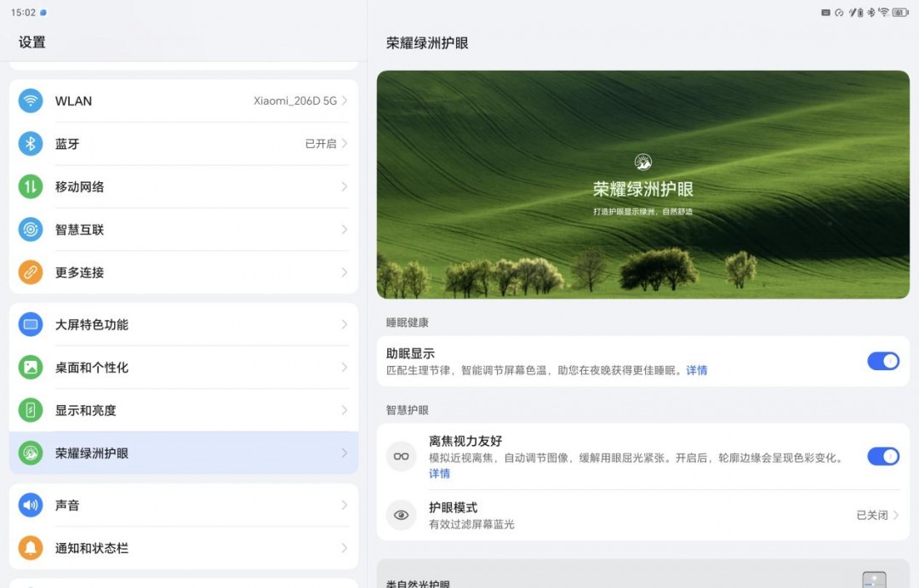The height and width of the screenshot is (588, 919).
Task: Tap the orange link icon for 更多连接
Action: 31,272
